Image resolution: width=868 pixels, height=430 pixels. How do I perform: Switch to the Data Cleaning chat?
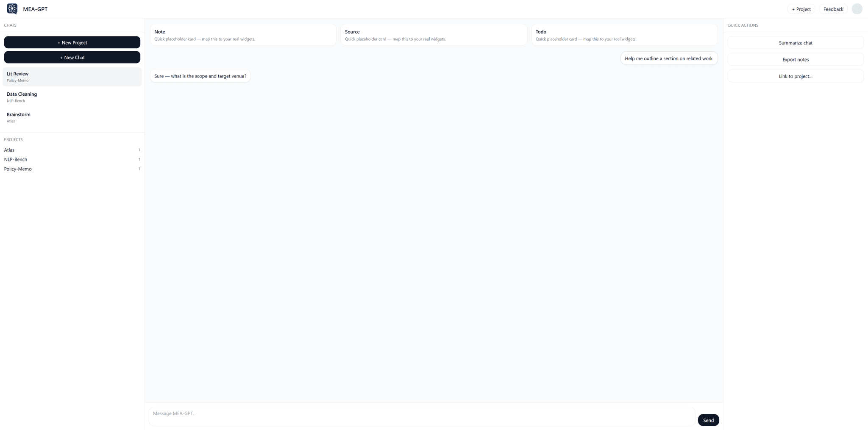point(72,97)
